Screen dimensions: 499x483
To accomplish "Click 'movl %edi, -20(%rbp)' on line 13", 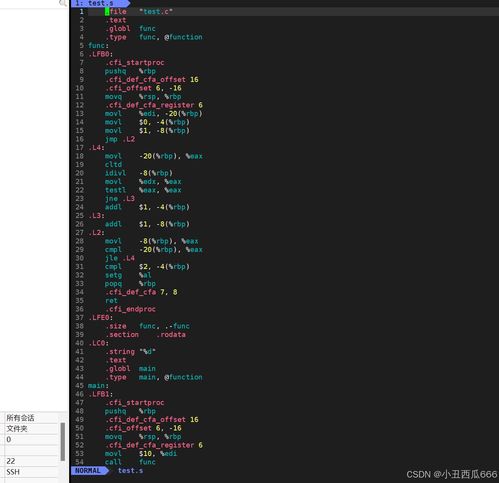I will (154, 114).
